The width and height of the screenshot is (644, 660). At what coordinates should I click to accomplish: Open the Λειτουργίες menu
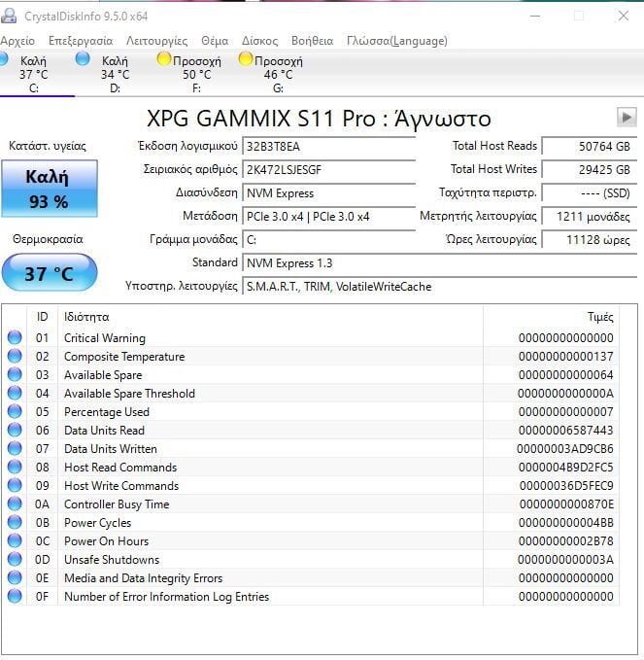157,41
